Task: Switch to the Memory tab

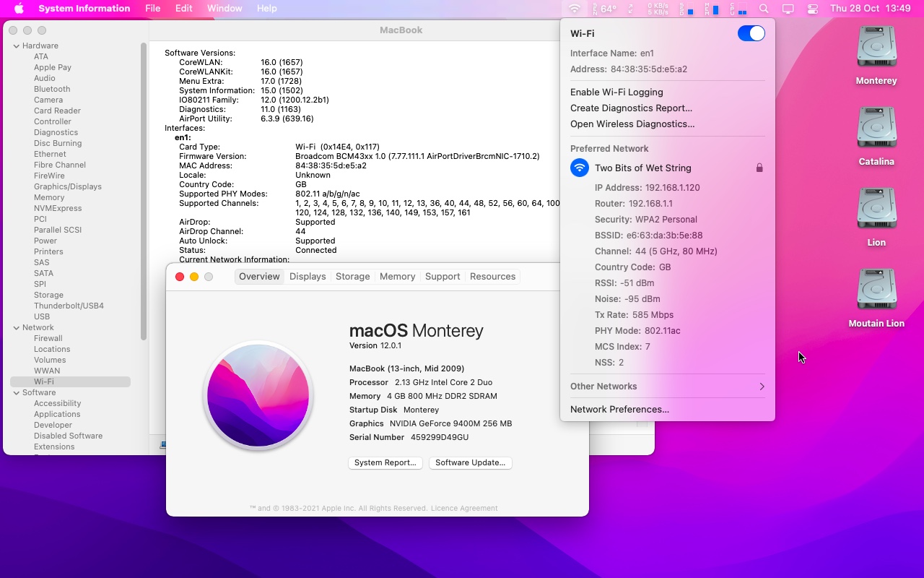Action: (x=398, y=277)
